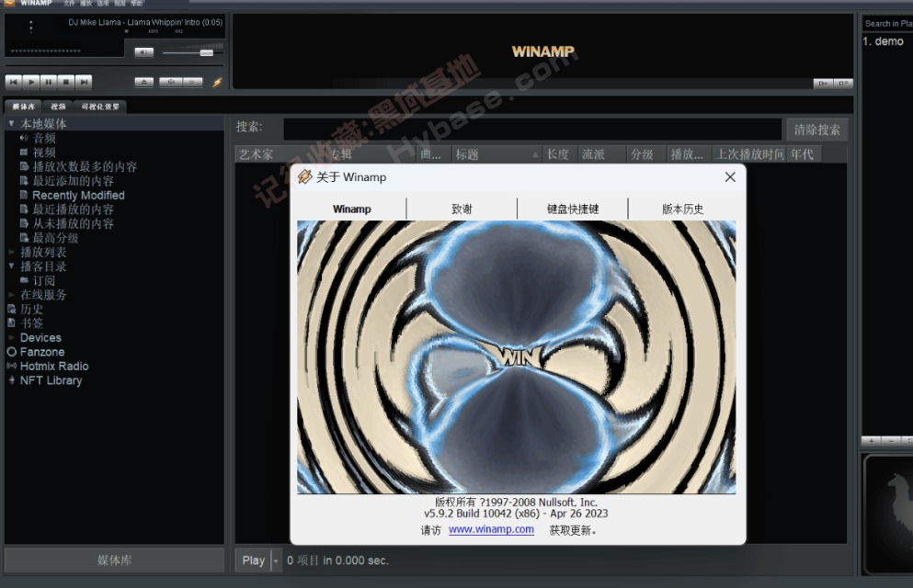Select the Winamp tab in About dialog
913x588 pixels.
pyautogui.click(x=352, y=209)
